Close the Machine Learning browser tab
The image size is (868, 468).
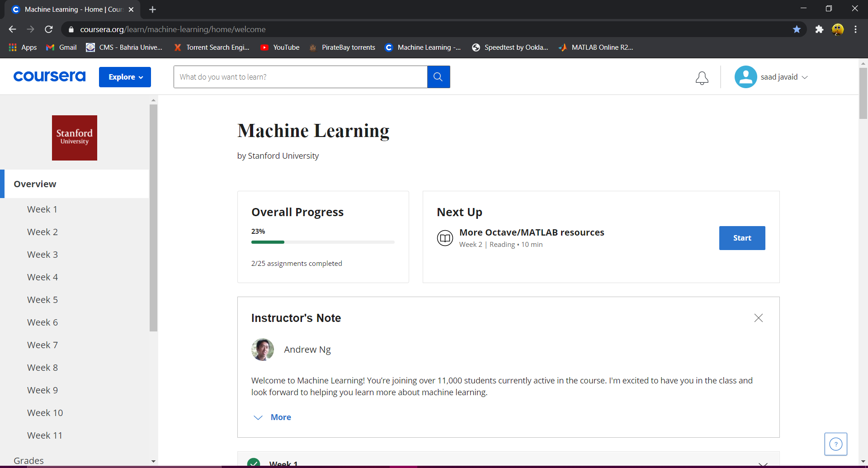click(131, 9)
